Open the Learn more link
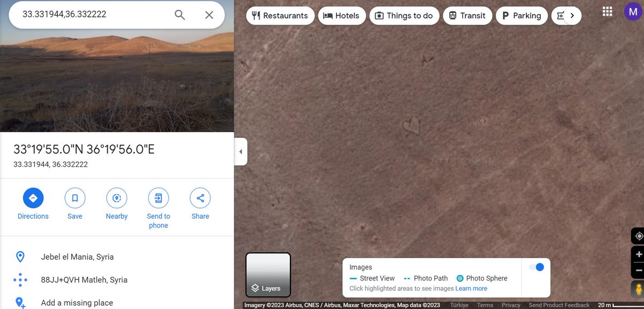644x309 pixels. pos(471,289)
